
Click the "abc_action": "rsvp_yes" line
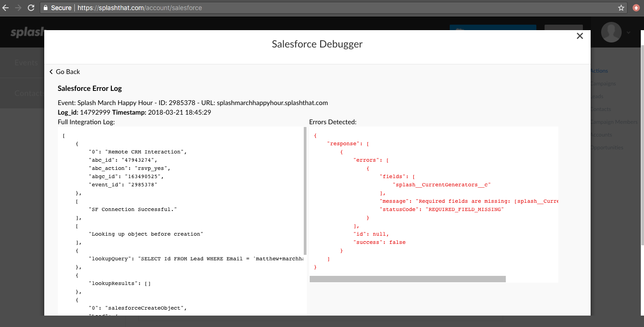click(x=130, y=168)
